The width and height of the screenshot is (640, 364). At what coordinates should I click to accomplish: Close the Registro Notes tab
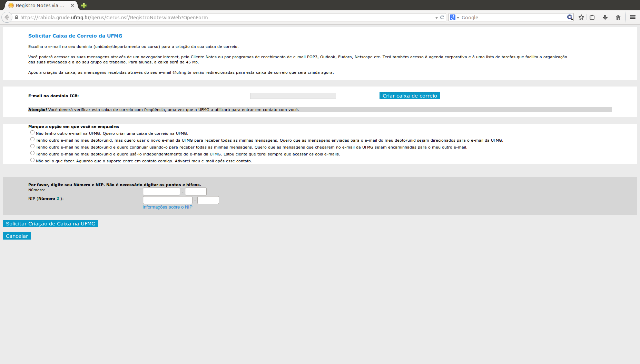[72, 6]
